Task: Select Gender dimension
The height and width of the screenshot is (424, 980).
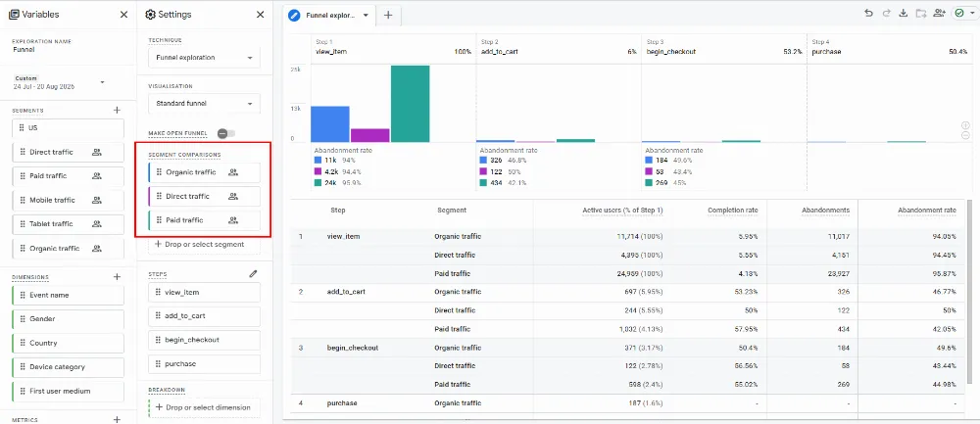Action: [x=69, y=318]
